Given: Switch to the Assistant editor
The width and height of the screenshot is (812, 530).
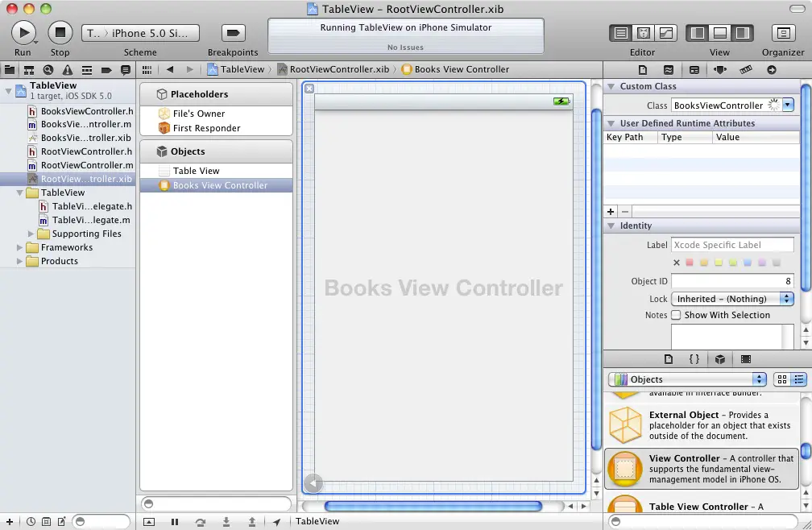Looking at the screenshot, I should coord(644,33).
